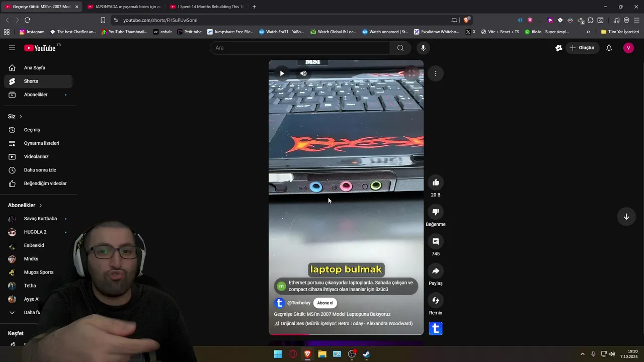Open Mugos Sports channel
The width and height of the screenshot is (644, 362).
[x=38, y=272]
